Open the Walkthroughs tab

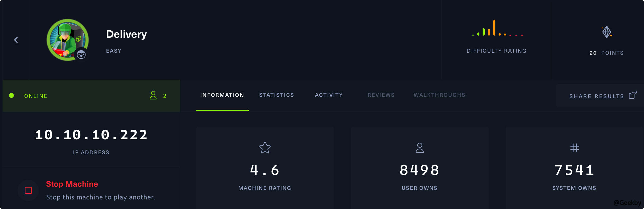439,95
